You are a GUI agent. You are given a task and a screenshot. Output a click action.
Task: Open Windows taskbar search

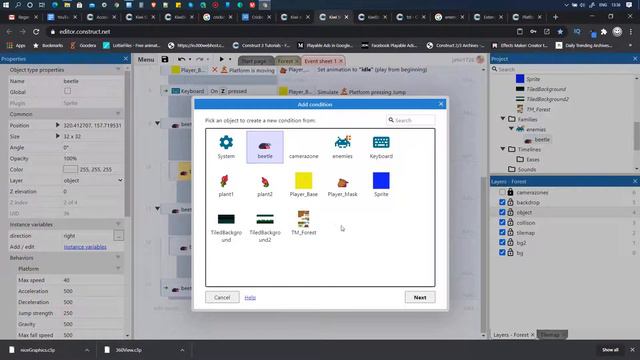click(18, 5)
